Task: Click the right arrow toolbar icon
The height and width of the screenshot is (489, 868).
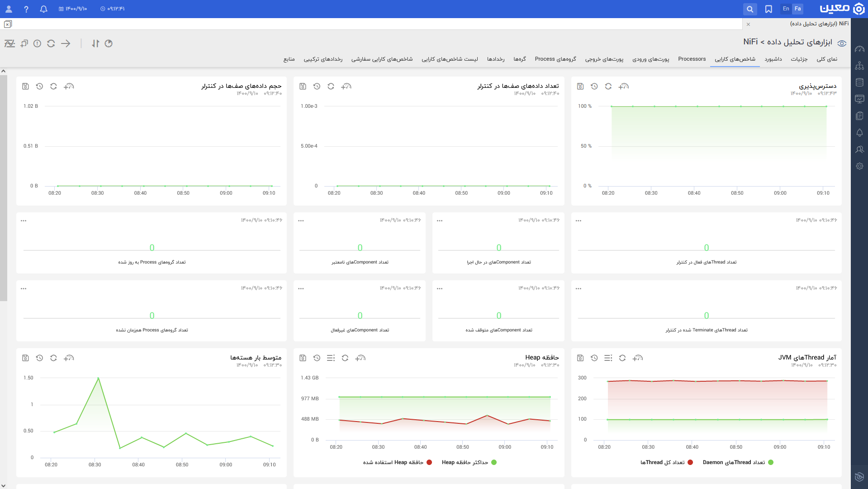Action: (66, 43)
